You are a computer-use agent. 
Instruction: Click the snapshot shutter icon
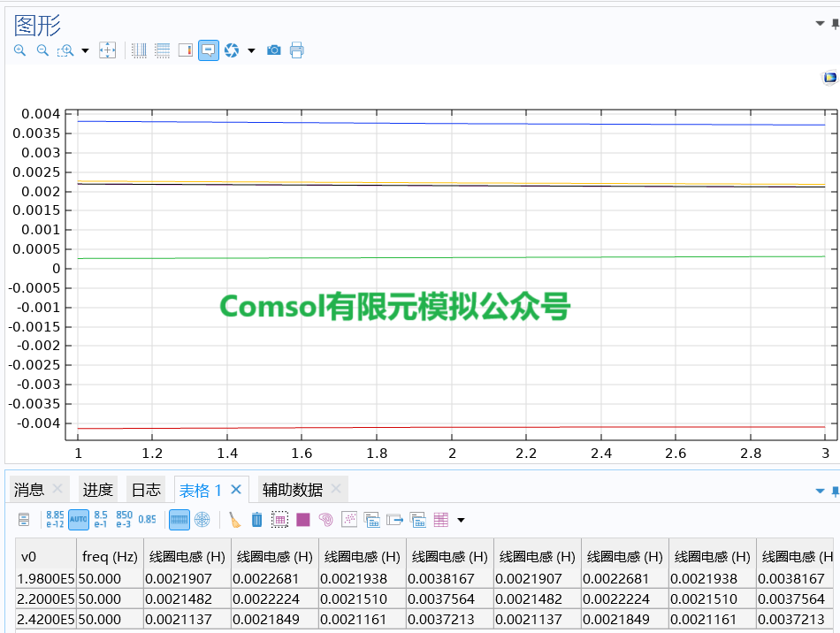pos(232,50)
